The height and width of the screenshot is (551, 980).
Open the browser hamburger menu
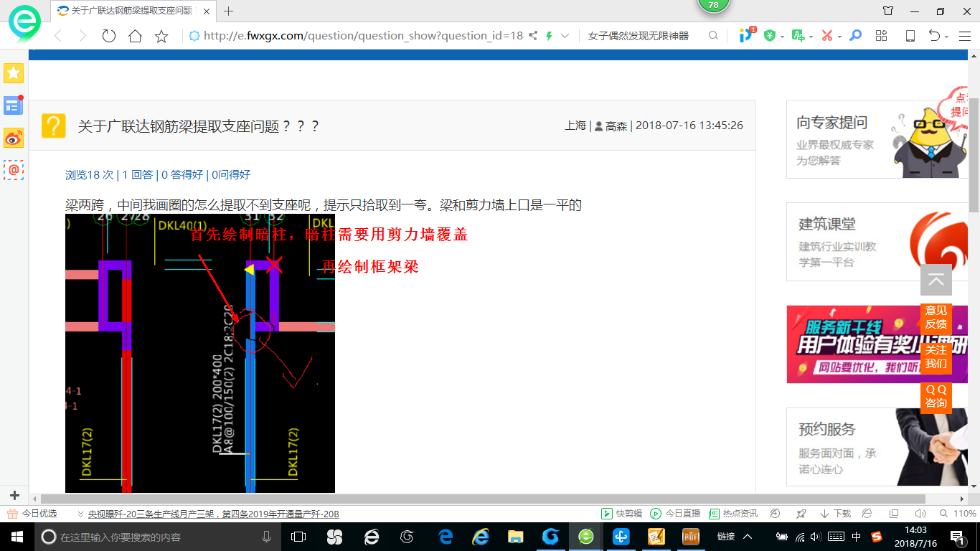tap(964, 36)
